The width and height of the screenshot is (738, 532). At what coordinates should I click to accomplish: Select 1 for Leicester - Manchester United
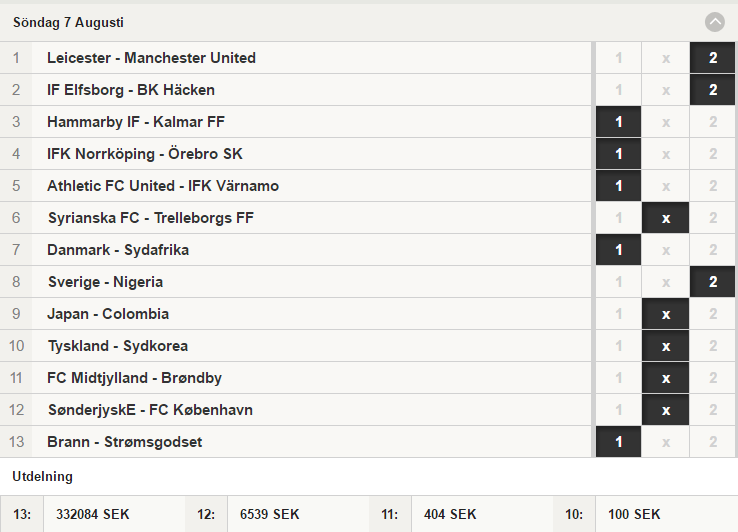618,58
